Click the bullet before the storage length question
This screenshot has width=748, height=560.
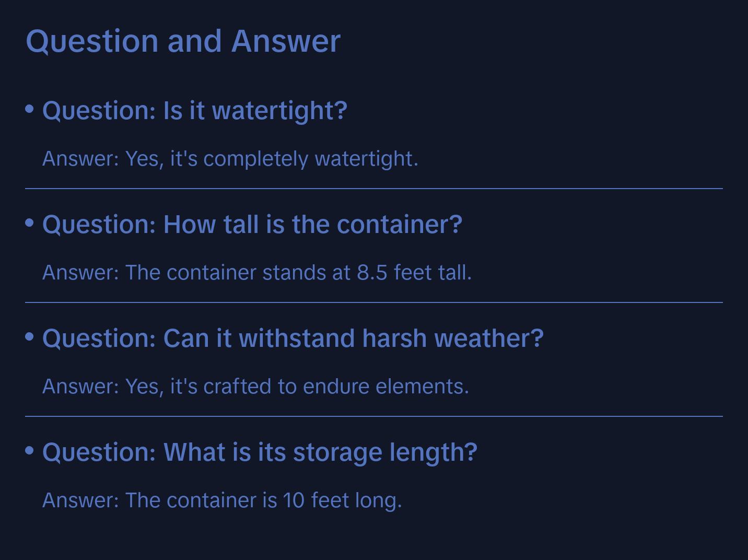coord(30,450)
